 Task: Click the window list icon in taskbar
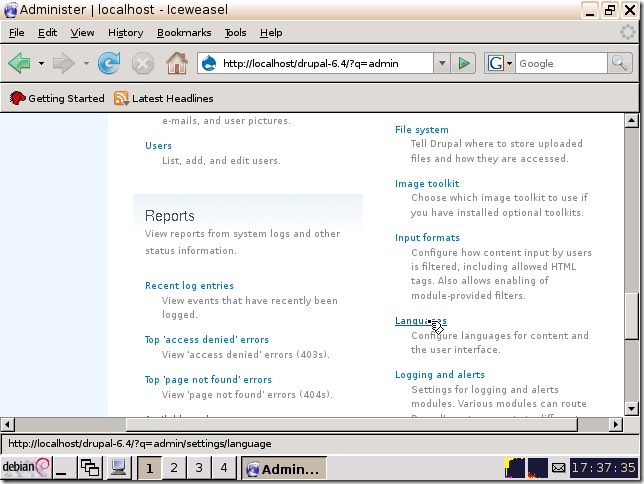coord(90,468)
